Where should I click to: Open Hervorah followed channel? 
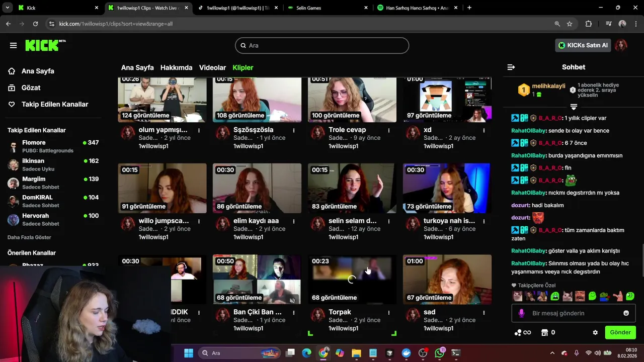53,220
